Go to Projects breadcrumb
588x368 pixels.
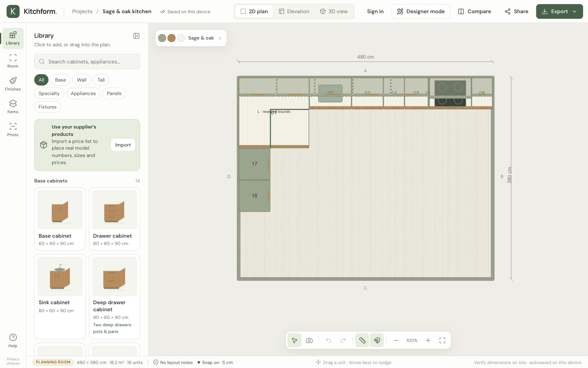(x=82, y=11)
